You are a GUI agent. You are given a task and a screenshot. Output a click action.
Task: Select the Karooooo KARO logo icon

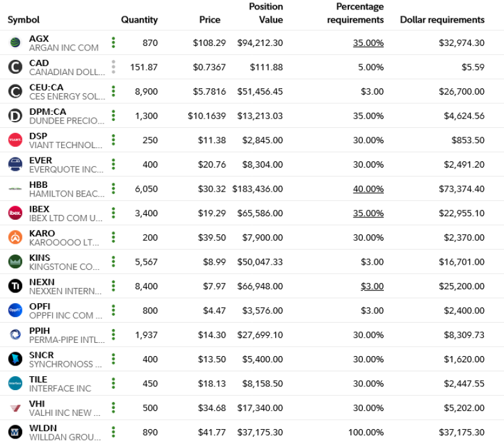click(16, 238)
